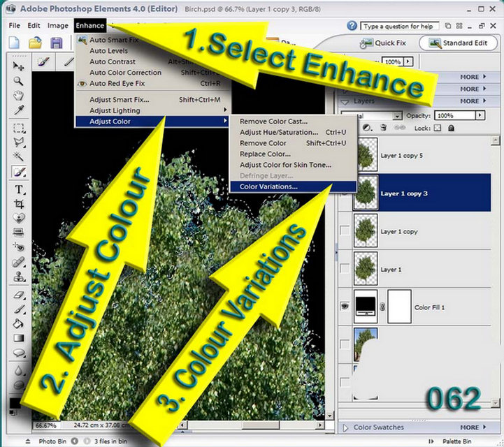
Task: Click the Open folder icon
Action: (x=36, y=43)
